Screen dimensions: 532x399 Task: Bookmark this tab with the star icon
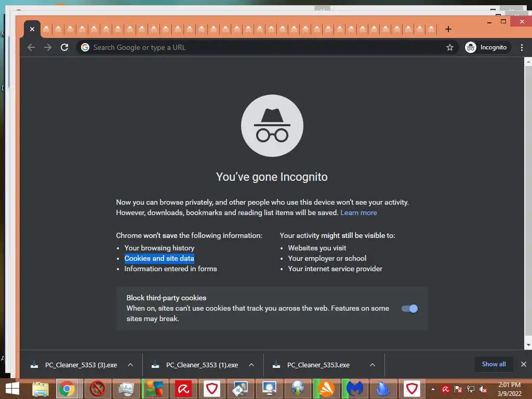click(449, 47)
